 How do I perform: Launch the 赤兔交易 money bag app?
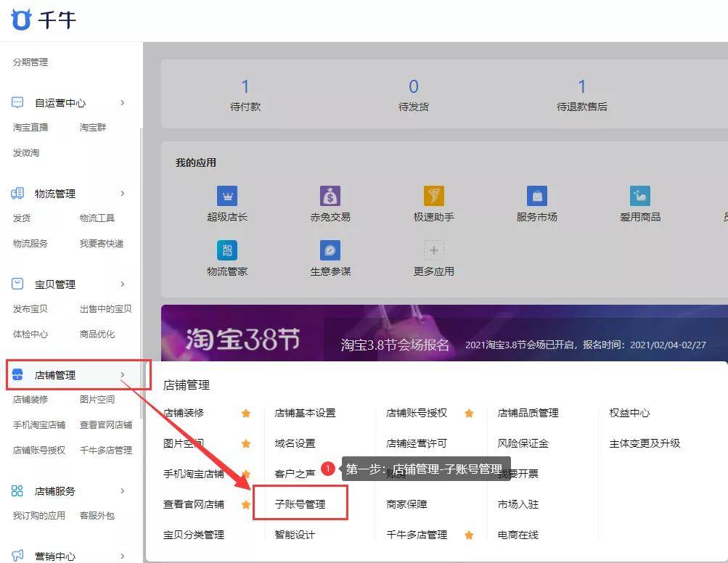point(330,196)
